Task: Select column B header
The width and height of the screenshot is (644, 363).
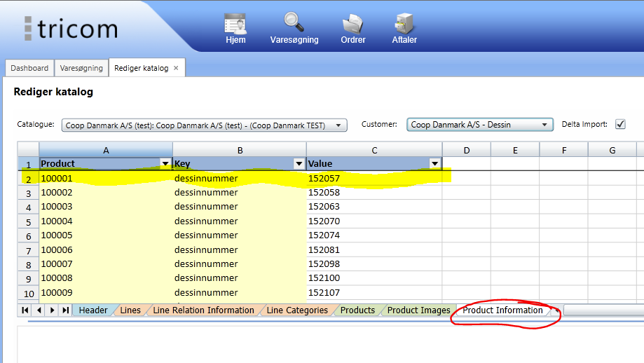Action: (240, 150)
